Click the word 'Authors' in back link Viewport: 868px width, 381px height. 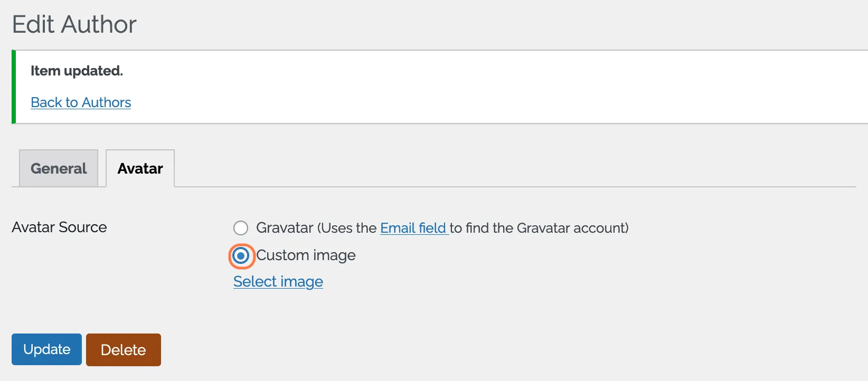(106, 102)
